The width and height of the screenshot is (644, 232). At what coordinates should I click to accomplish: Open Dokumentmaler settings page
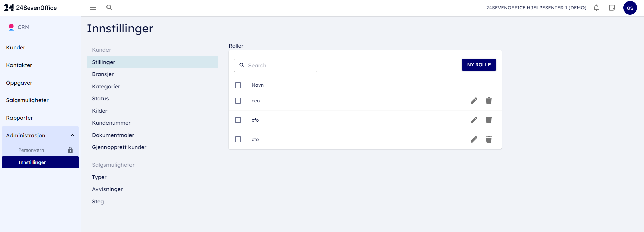tap(113, 135)
